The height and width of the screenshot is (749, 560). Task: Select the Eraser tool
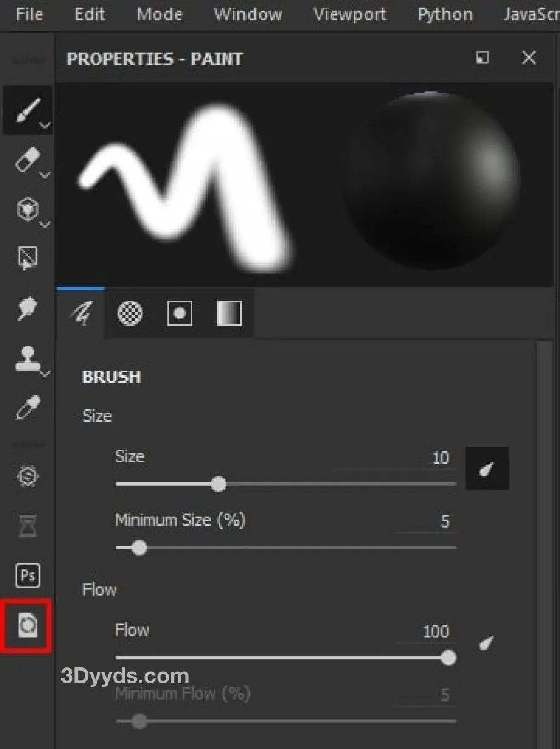pos(26,161)
